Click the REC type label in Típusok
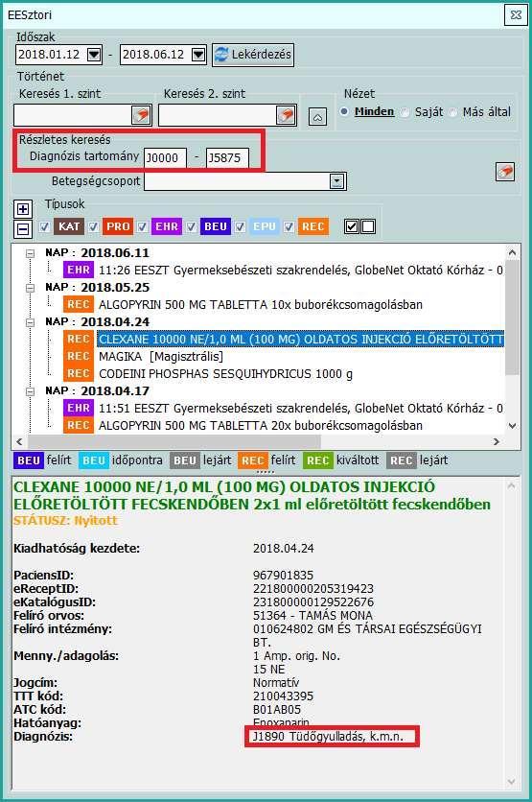This screenshot has height=802, width=532. pos(312,226)
